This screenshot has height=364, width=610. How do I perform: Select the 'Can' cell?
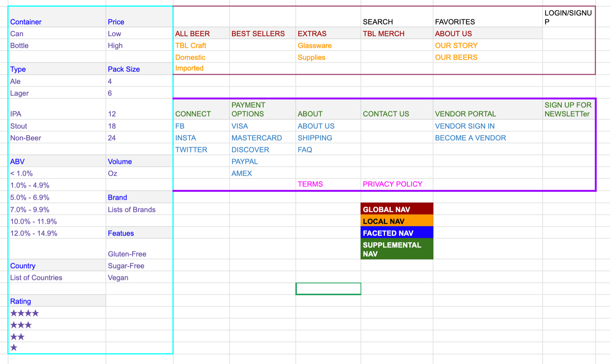pyautogui.click(x=57, y=33)
